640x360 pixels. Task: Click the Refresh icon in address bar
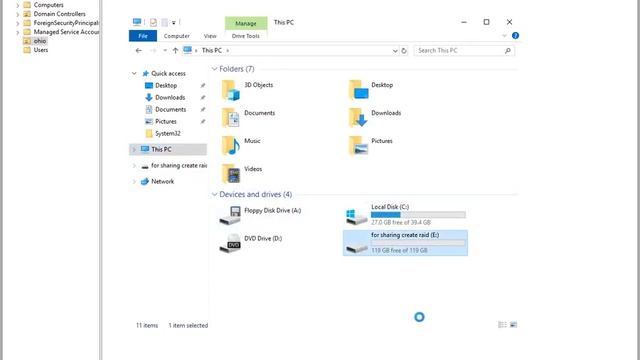tap(404, 51)
